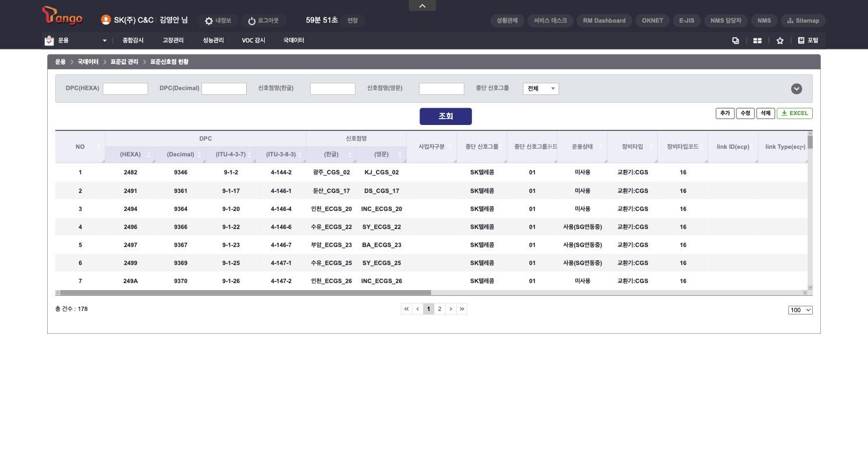Click the 조회 search button
This screenshot has height=472, width=868.
coord(446,116)
